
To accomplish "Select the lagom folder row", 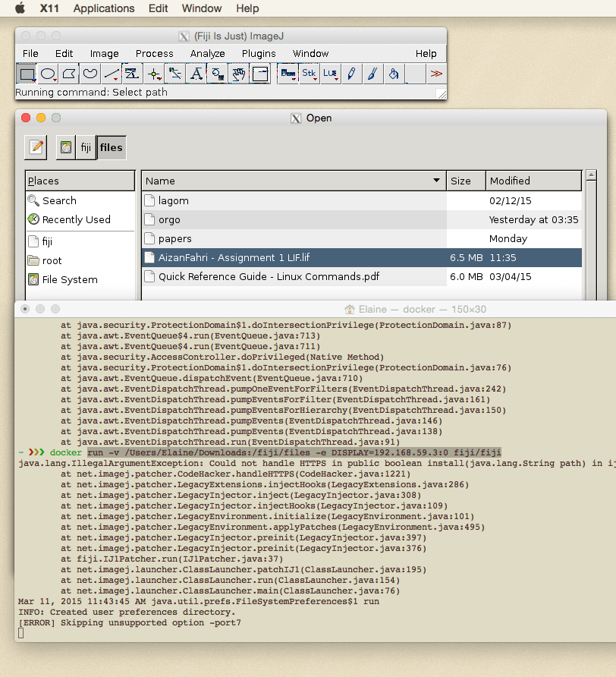I will [x=362, y=201].
